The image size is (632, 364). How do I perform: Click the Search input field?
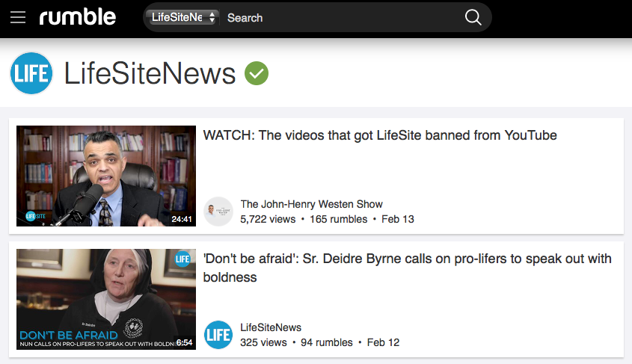[337, 17]
